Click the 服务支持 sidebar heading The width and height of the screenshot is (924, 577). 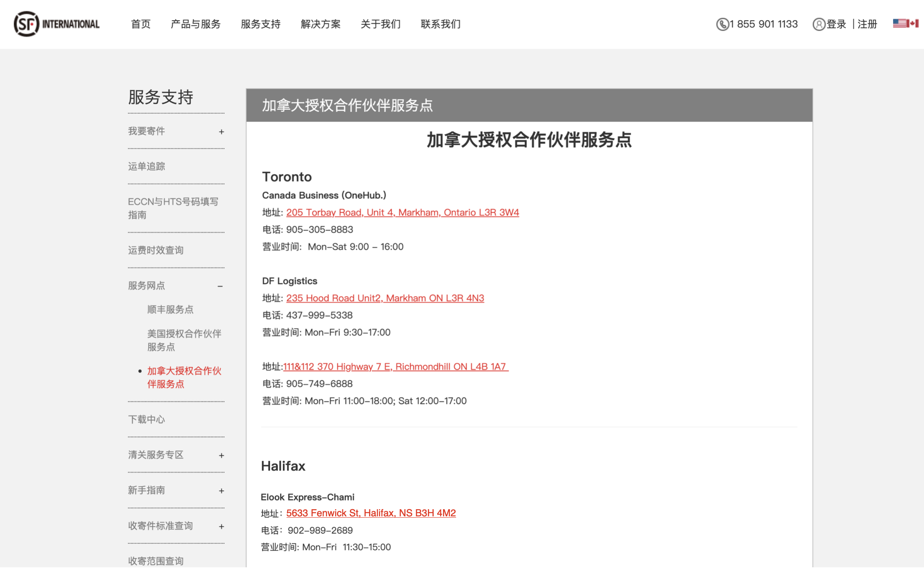point(160,97)
